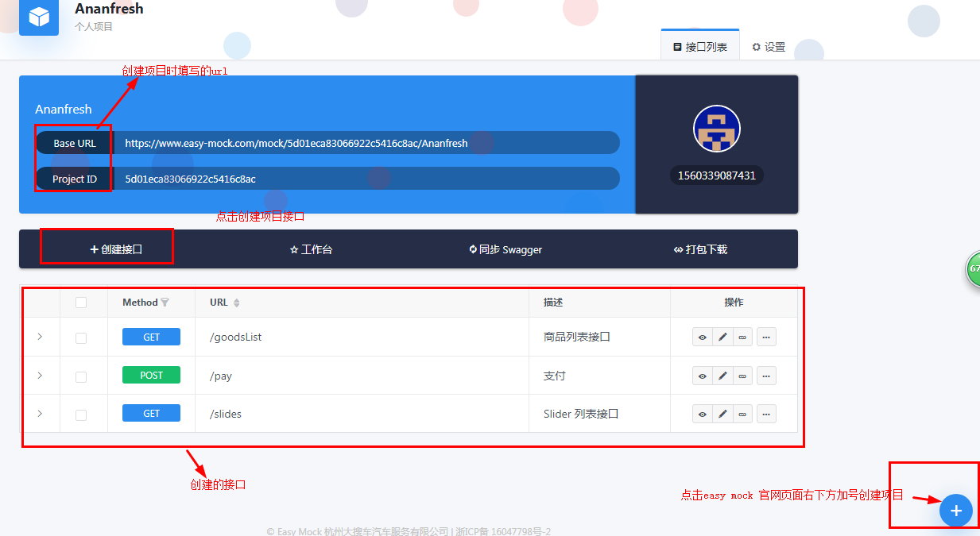Edit the /slides interface with pencil icon
The height and width of the screenshot is (536, 980).
point(722,414)
